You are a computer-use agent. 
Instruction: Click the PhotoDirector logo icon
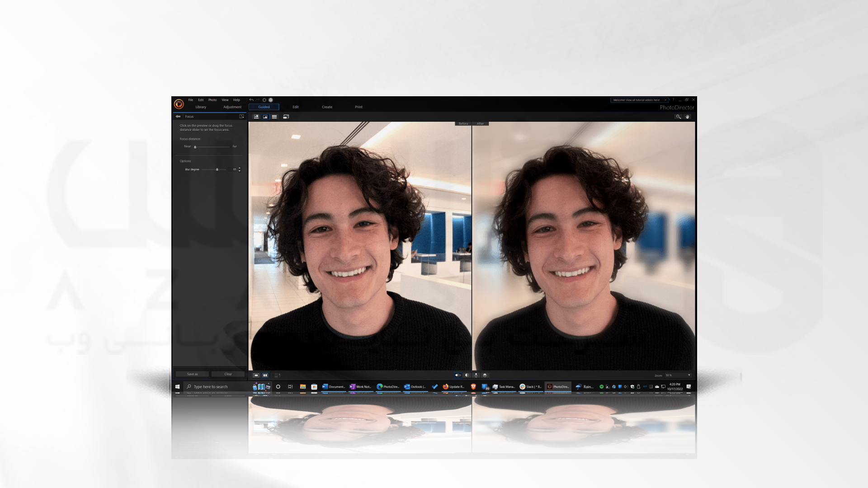click(179, 104)
